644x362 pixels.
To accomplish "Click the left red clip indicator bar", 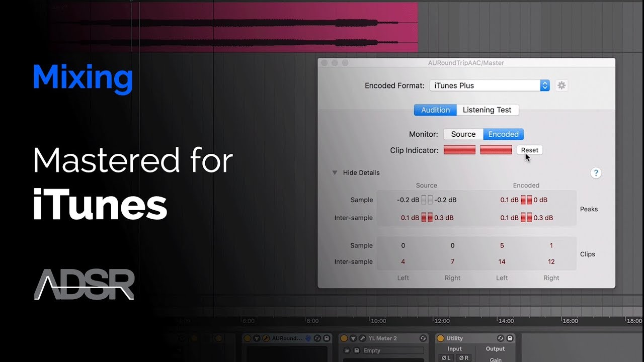I will (459, 150).
